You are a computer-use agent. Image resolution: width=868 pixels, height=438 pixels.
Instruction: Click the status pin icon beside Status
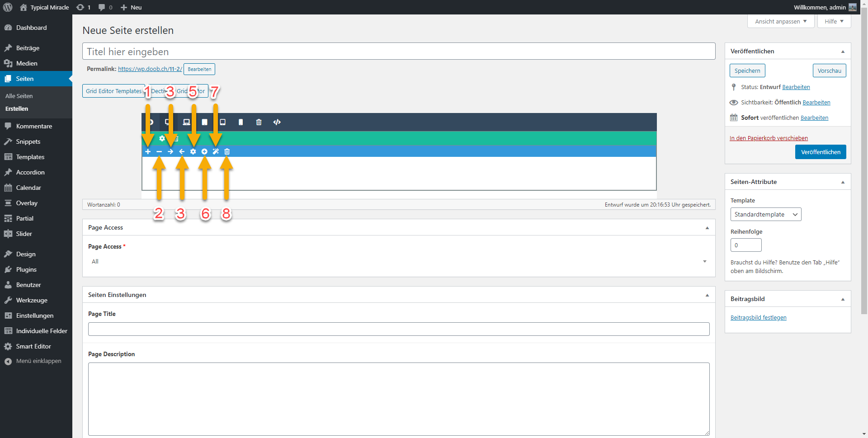(x=734, y=87)
